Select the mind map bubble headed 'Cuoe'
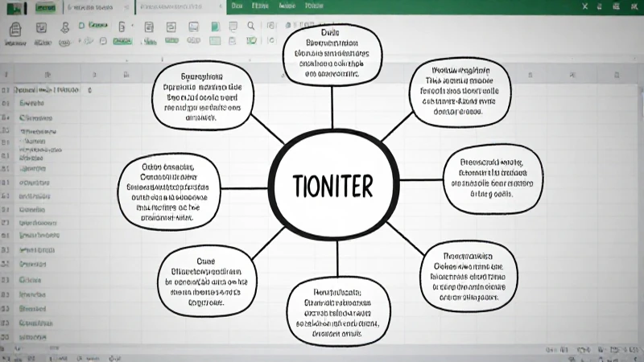The width and height of the screenshot is (644, 362). (x=207, y=281)
